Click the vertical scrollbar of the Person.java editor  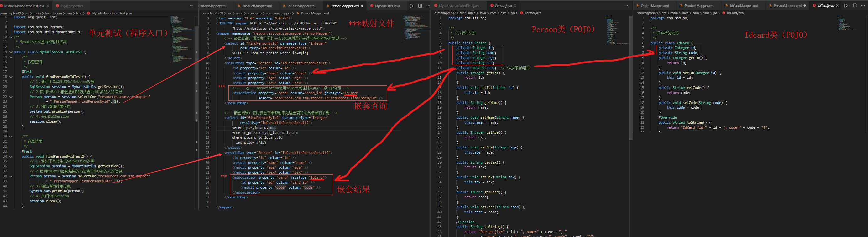coord(631,78)
